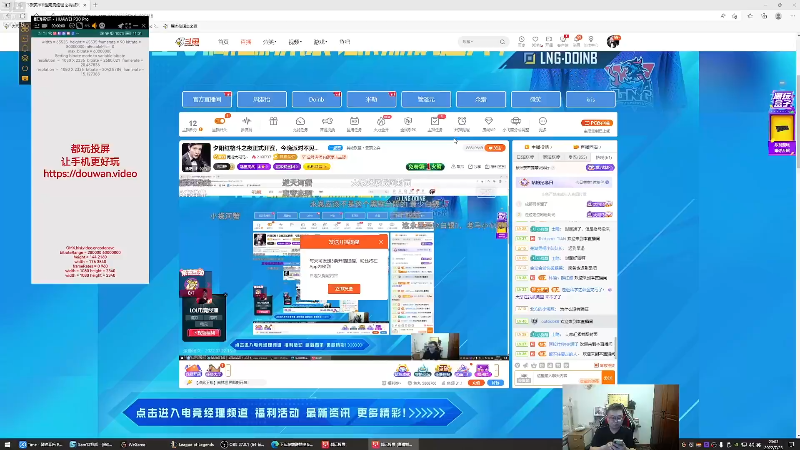Click the eye icon in mirroring window toolbar
The width and height of the screenshot is (800, 450).
[x=102, y=26]
